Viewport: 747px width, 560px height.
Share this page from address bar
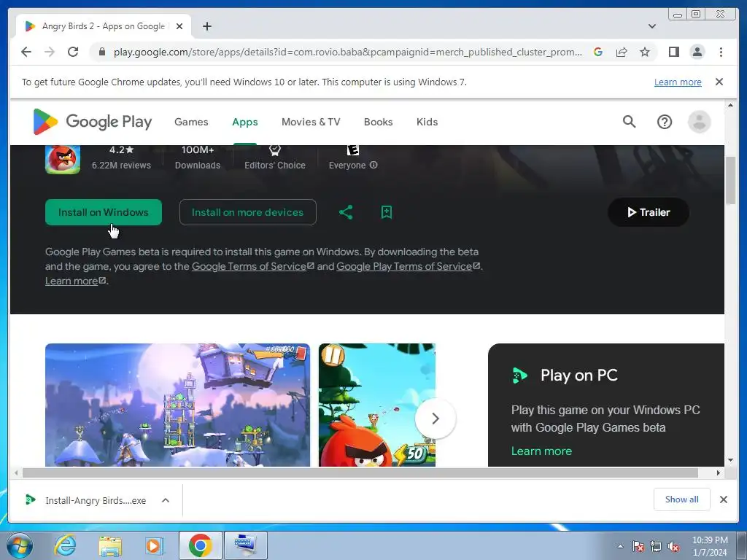point(622,52)
